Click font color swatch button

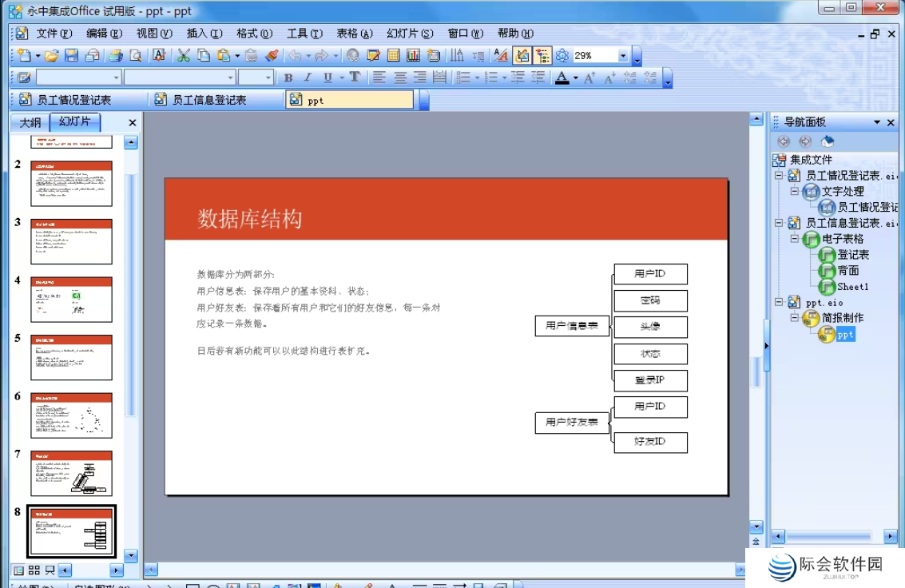(562, 77)
